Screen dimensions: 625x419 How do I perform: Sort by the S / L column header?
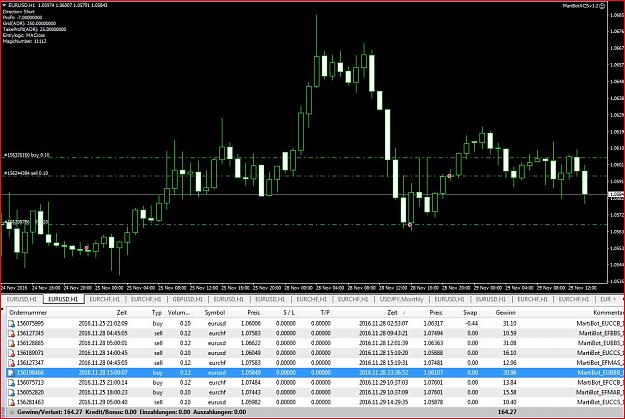289,313
